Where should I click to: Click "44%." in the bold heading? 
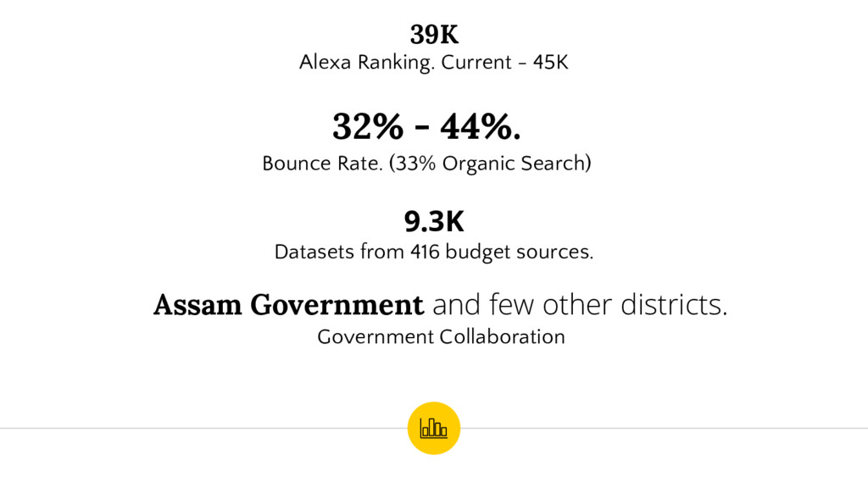click(481, 127)
